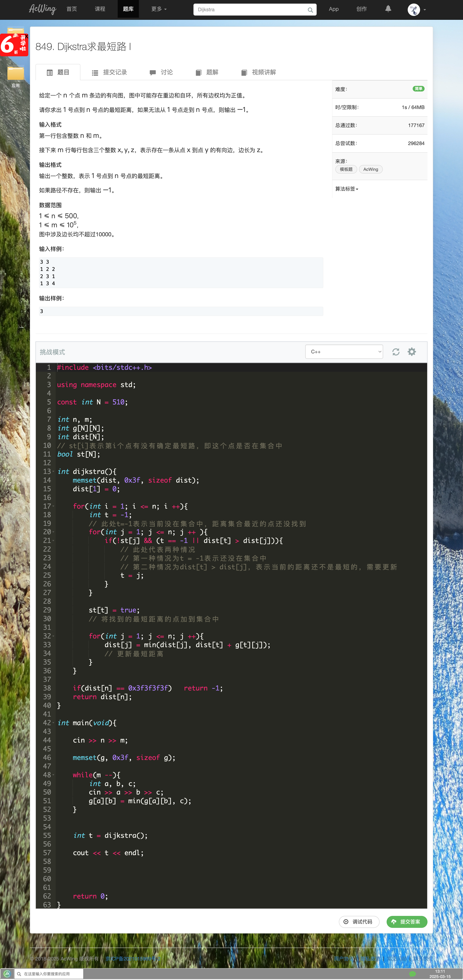
Task: Click code line return dist[n];
Action: click(102, 697)
